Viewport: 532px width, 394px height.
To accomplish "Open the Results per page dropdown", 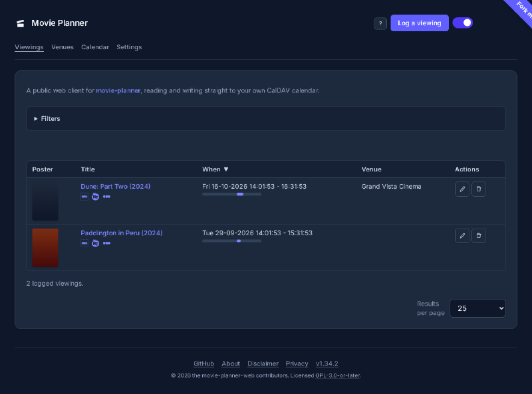I will coord(477,308).
